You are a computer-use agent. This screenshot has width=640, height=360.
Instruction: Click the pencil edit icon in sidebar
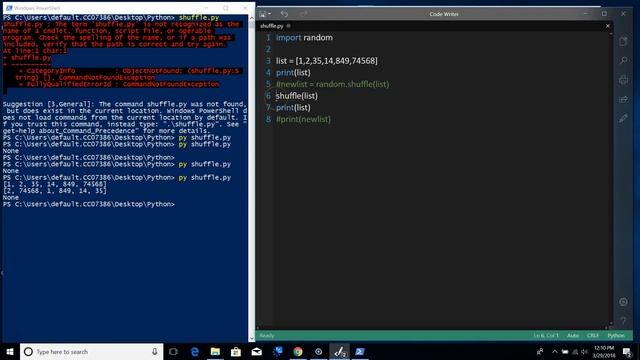(x=623, y=118)
